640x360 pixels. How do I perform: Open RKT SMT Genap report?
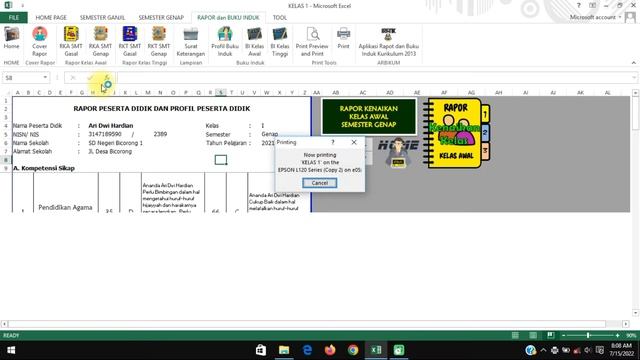pos(159,42)
